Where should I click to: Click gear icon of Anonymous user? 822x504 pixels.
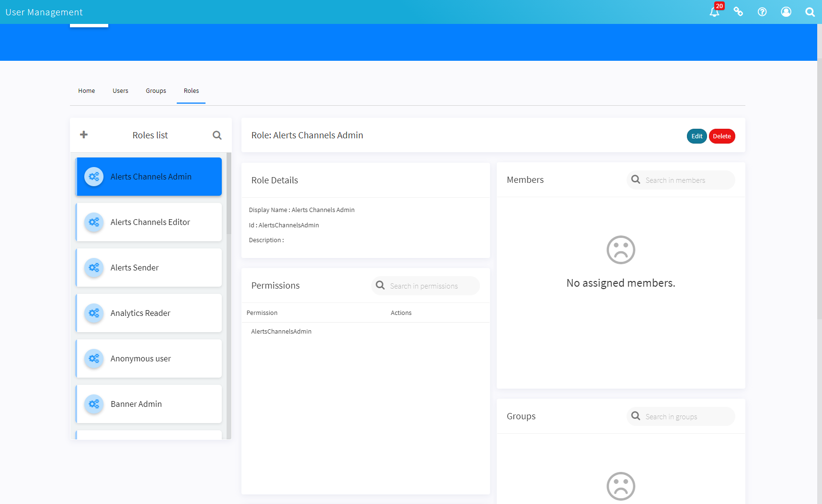pos(94,358)
